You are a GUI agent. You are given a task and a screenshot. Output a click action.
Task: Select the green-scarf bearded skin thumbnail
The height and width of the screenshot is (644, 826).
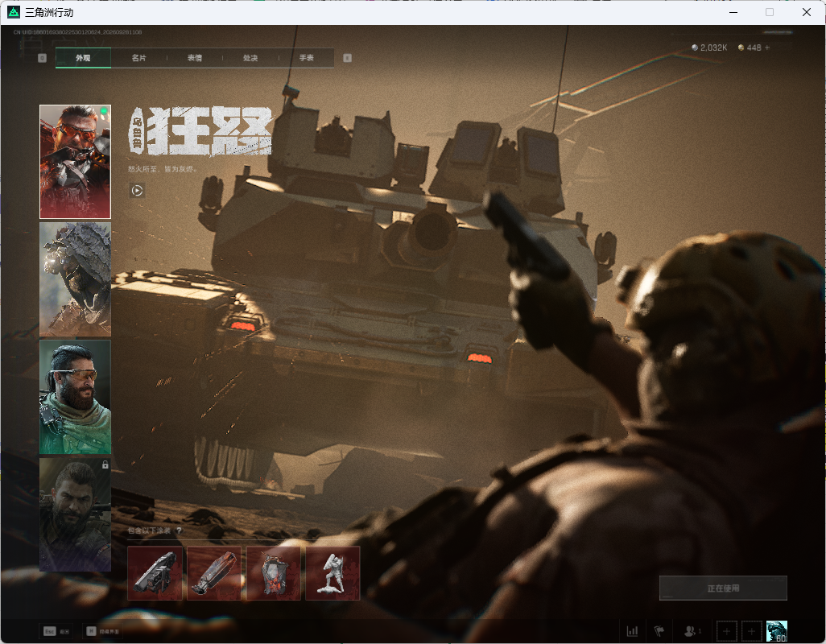pos(76,397)
